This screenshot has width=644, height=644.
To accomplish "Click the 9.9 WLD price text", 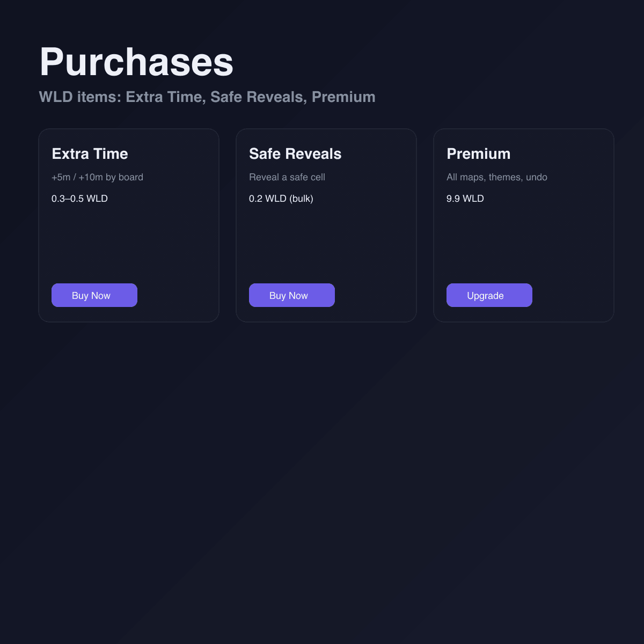I will tap(465, 199).
